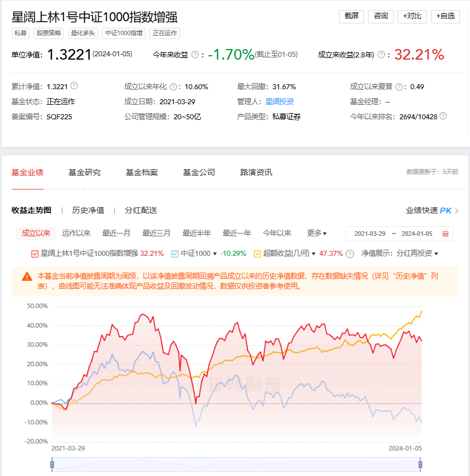Select the 收益走势图 sub-tab
Screen dimensions: 470x476
pos(32,210)
